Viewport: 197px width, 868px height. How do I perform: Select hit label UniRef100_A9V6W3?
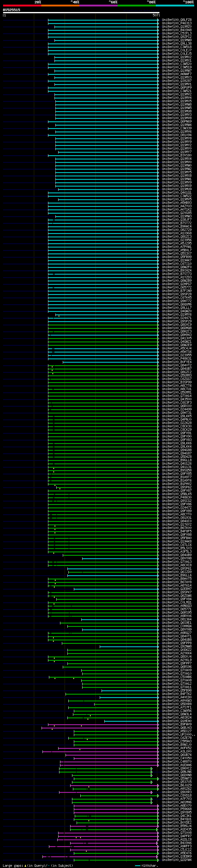click(x=177, y=700)
